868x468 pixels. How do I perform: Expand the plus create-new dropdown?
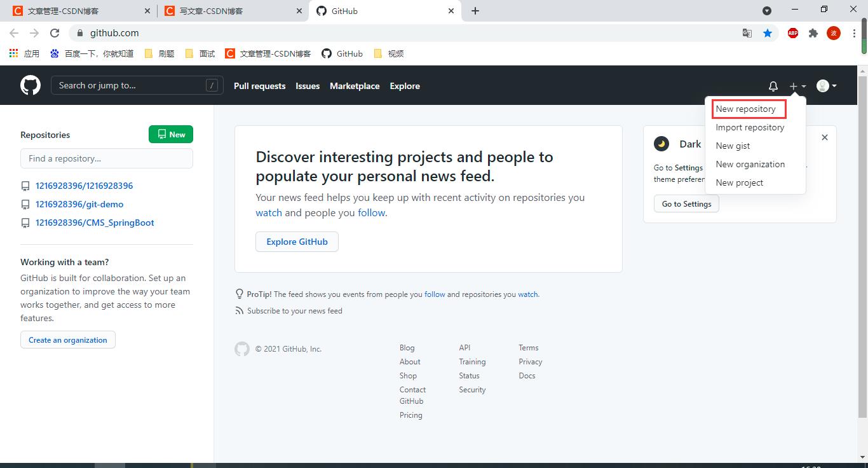point(797,86)
